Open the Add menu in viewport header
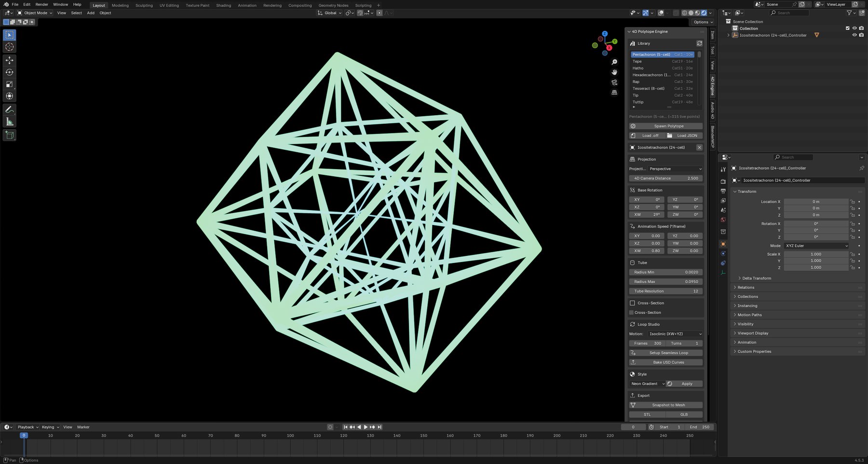 [91, 13]
